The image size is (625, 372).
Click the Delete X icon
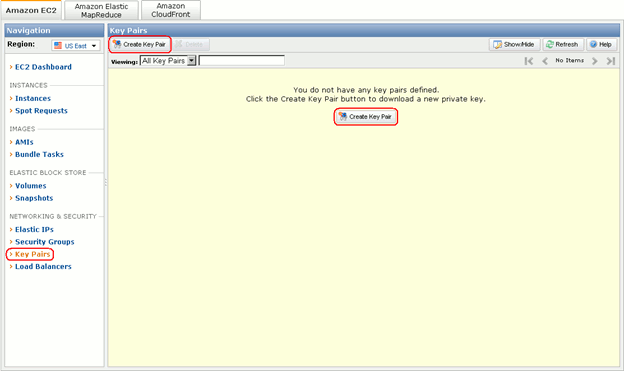click(179, 44)
